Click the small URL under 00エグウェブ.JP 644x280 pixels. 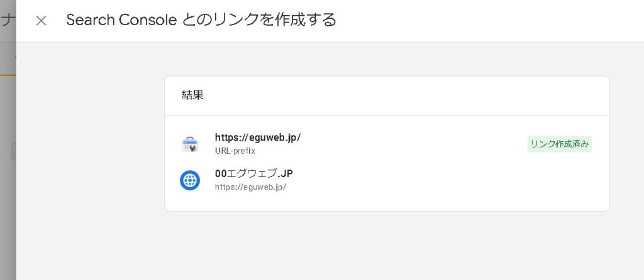point(250,186)
